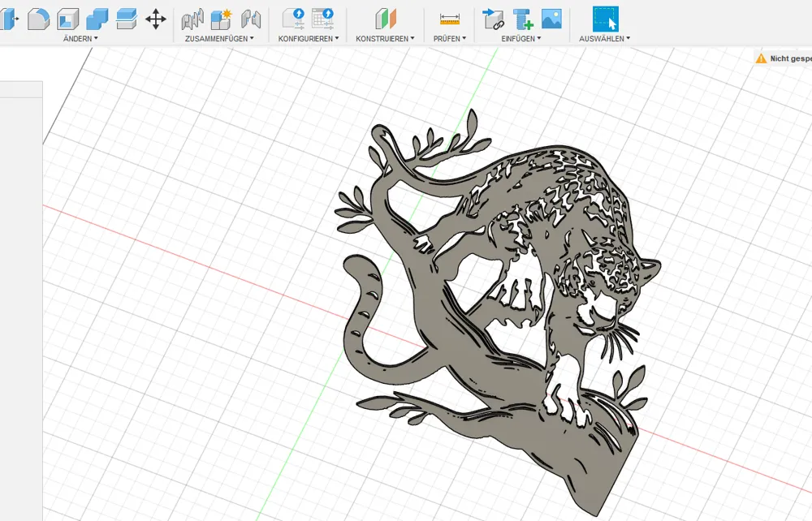Open the PRÜFEN dropdown menu
The width and height of the screenshot is (812, 521).
pyautogui.click(x=450, y=38)
